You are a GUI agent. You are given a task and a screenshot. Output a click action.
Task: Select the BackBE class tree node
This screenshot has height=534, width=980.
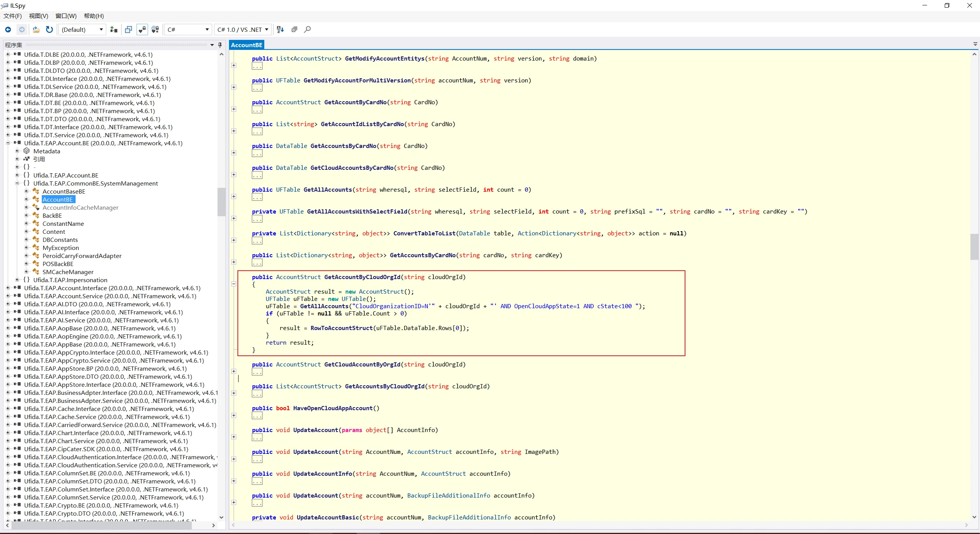coord(52,215)
